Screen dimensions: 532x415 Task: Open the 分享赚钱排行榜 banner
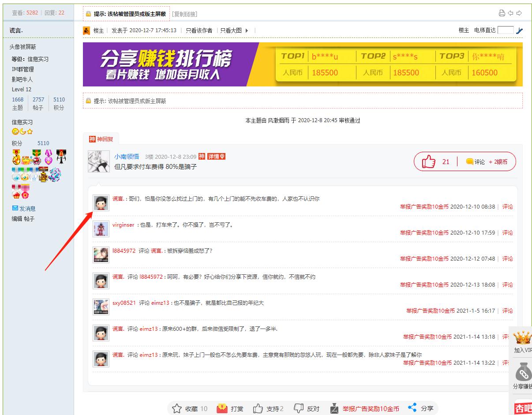(x=303, y=64)
